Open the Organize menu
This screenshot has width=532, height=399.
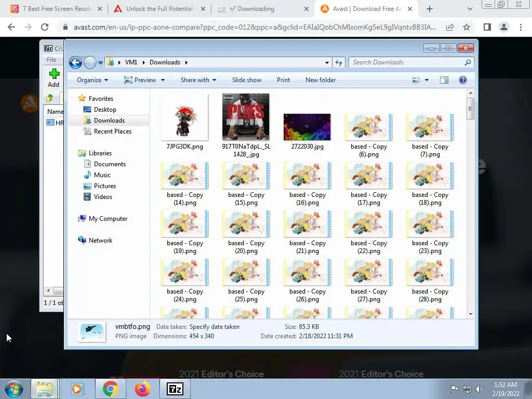pos(92,80)
